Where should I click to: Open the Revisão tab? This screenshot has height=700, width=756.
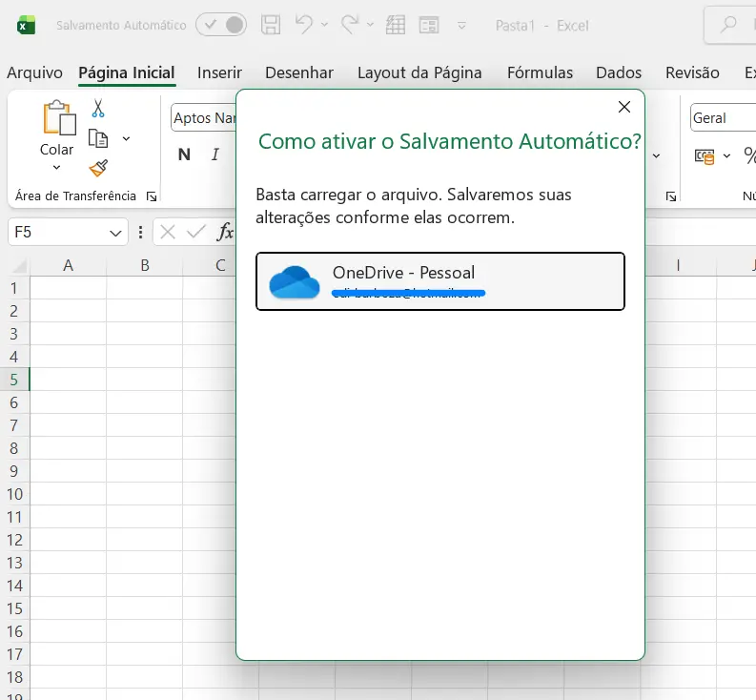[x=692, y=72]
